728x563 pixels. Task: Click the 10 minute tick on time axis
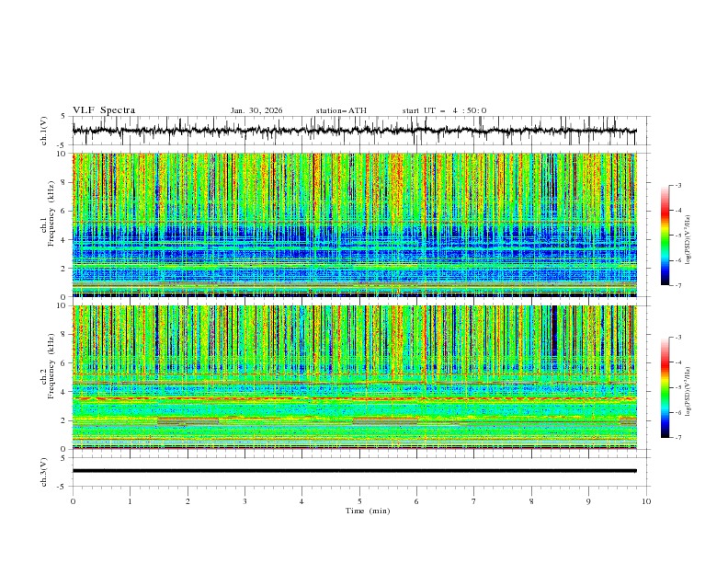coord(646,500)
